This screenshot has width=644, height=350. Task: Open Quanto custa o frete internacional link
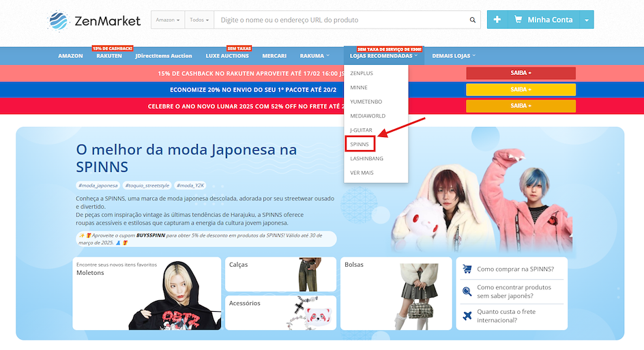[506, 316]
